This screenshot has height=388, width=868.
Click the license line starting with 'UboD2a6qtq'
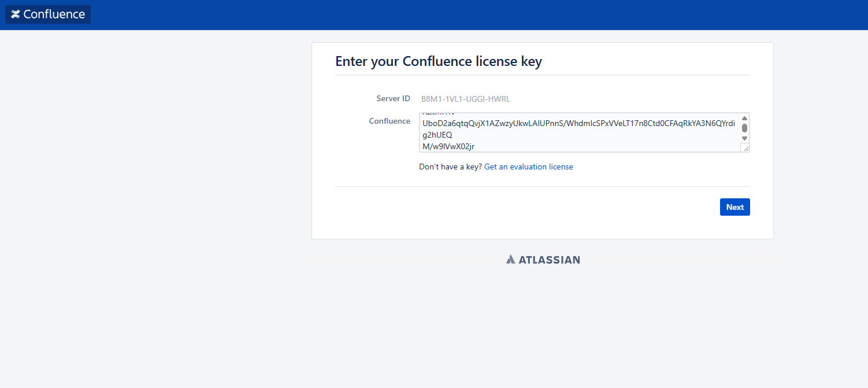pyautogui.click(x=578, y=124)
